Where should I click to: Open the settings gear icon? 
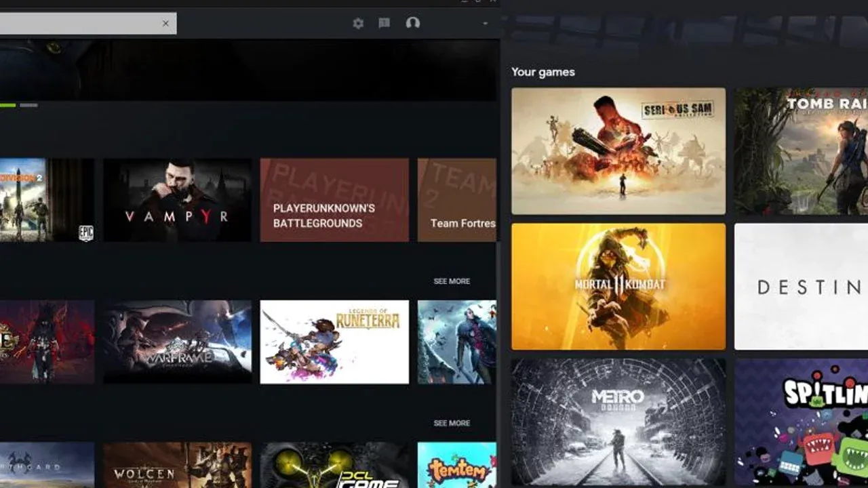click(x=358, y=23)
